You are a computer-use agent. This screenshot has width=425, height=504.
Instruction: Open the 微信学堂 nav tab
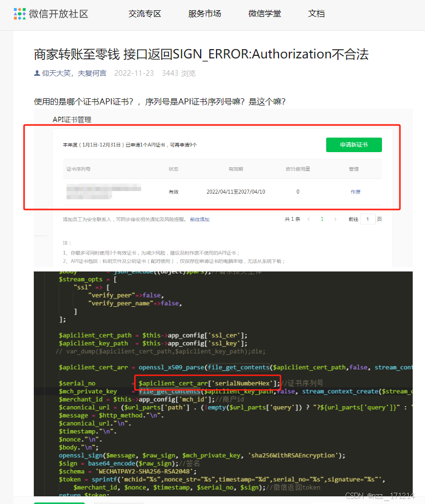[x=265, y=14]
